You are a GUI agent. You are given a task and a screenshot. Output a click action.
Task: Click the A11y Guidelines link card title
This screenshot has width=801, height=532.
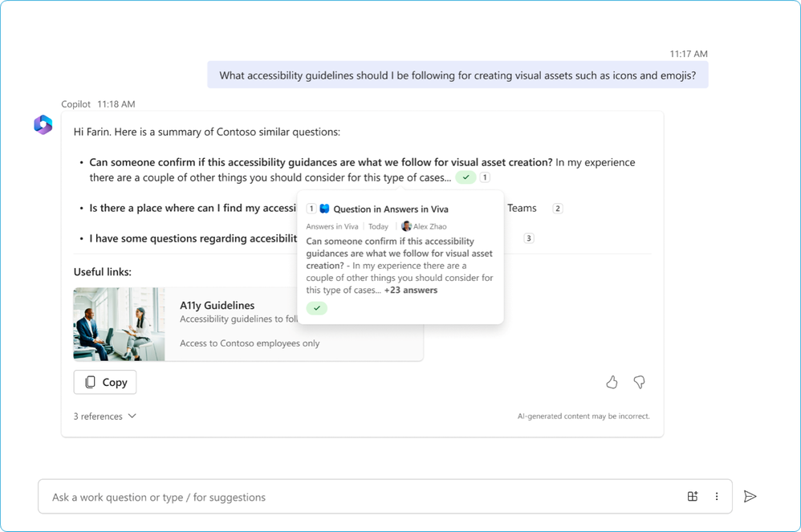217,305
